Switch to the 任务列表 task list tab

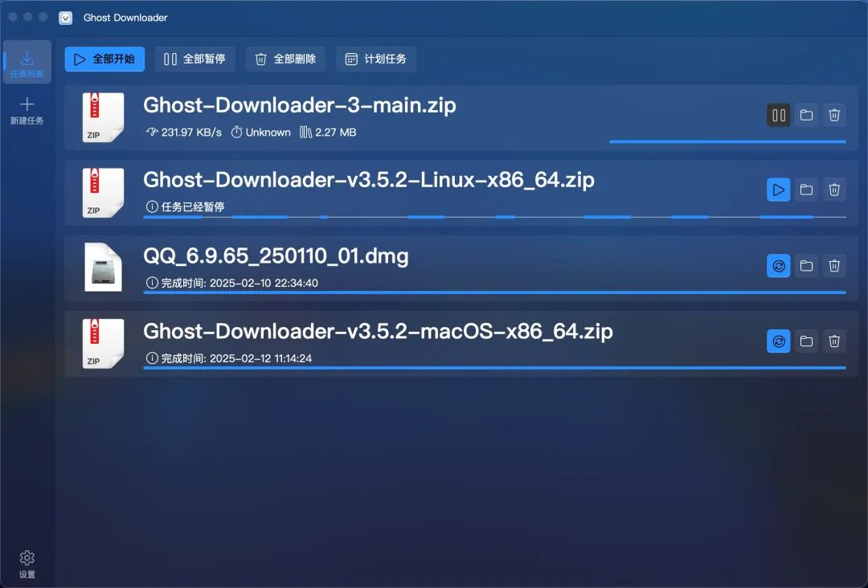click(27, 63)
